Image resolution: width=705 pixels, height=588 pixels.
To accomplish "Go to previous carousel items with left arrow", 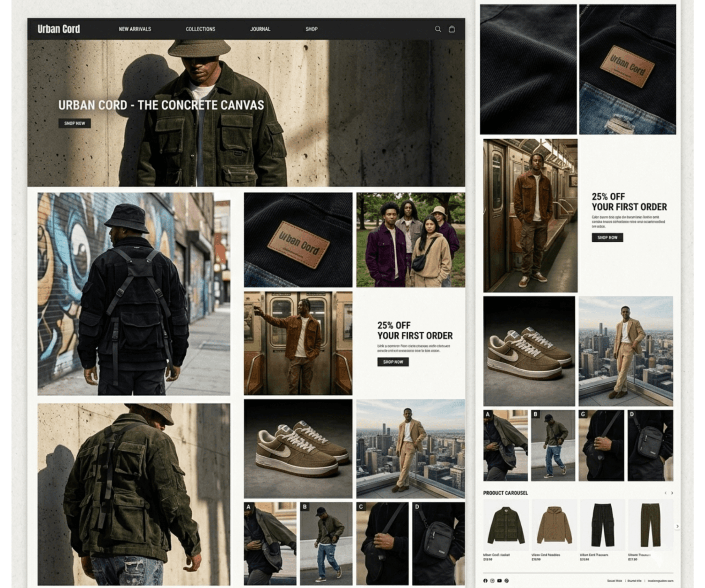I will 666,493.
